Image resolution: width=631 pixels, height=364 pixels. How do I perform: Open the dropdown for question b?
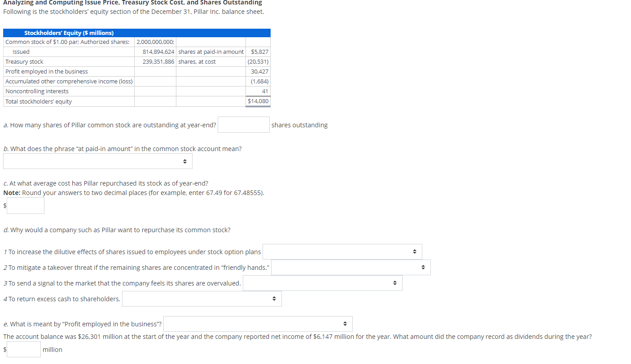97,161
